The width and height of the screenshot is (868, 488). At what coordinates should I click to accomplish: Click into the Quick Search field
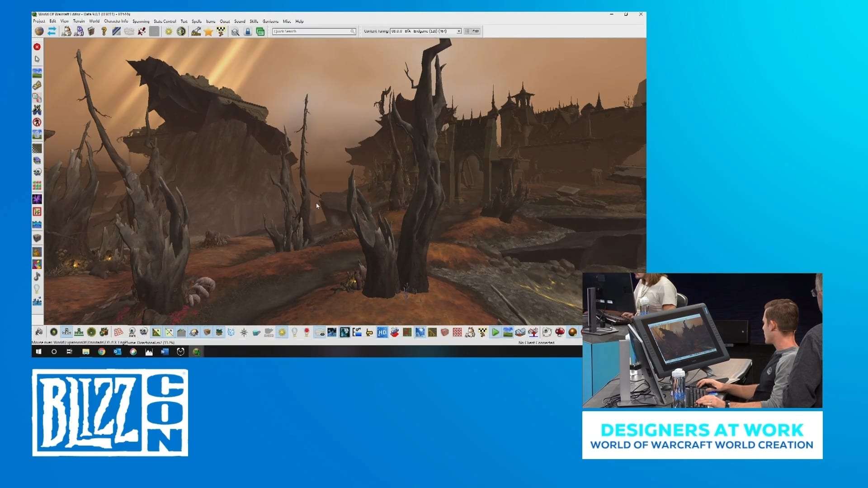312,31
